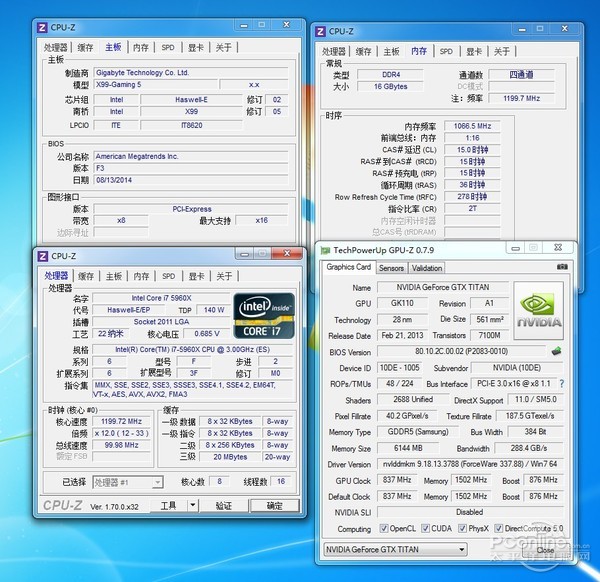Open 主板 tab in CPU-Z processor window
Viewport: 600px width, 582px height.
click(x=114, y=276)
